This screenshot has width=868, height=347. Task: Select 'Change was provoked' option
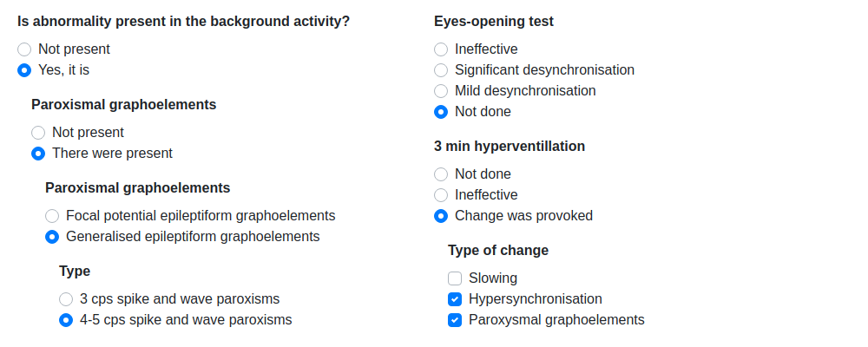click(441, 216)
